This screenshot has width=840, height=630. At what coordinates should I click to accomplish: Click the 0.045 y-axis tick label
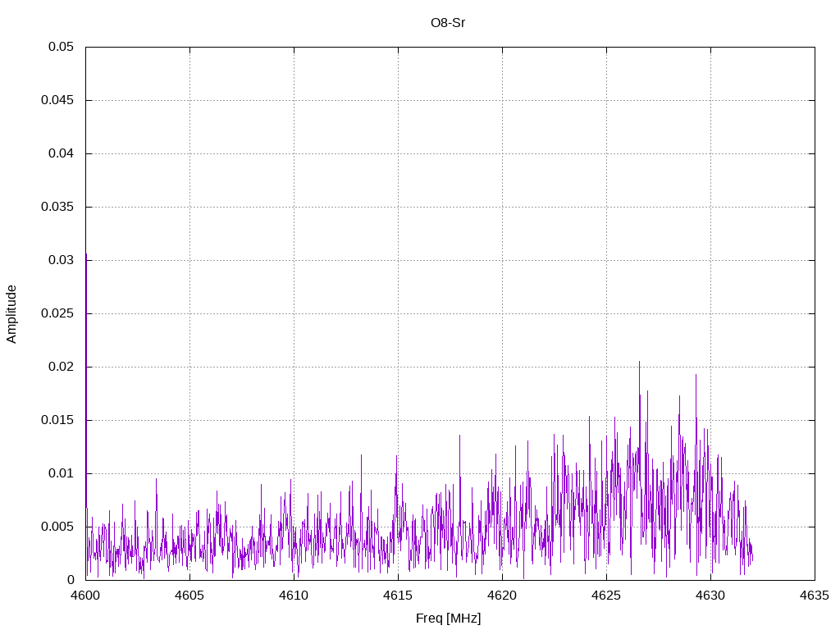57,100
